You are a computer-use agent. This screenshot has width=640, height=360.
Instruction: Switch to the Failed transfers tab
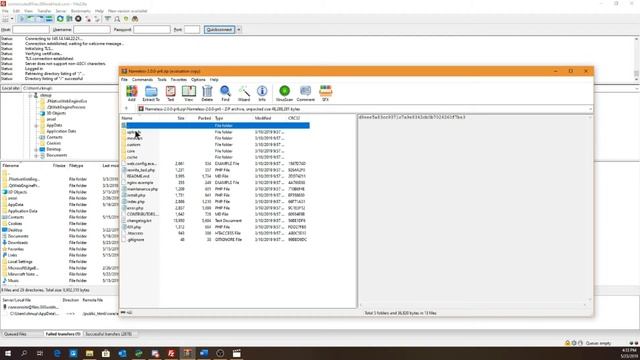pyautogui.click(x=63, y=334)
